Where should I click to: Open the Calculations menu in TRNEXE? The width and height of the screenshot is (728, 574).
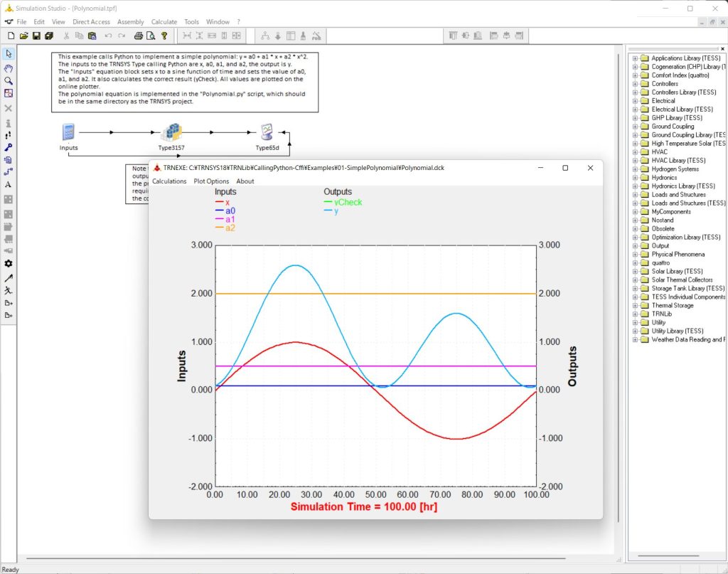[169, 181]
